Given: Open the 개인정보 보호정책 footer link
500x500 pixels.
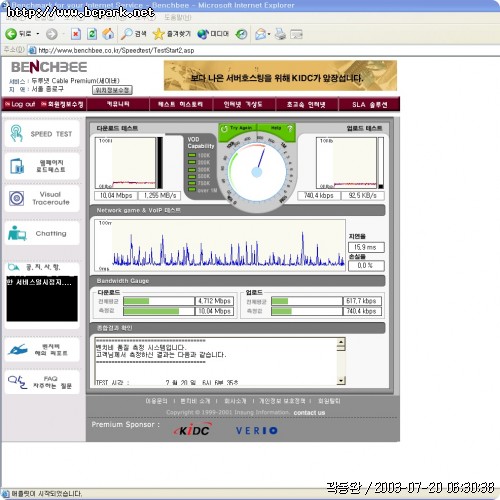Looking at the screenshot, I should (x=282, y=401).
